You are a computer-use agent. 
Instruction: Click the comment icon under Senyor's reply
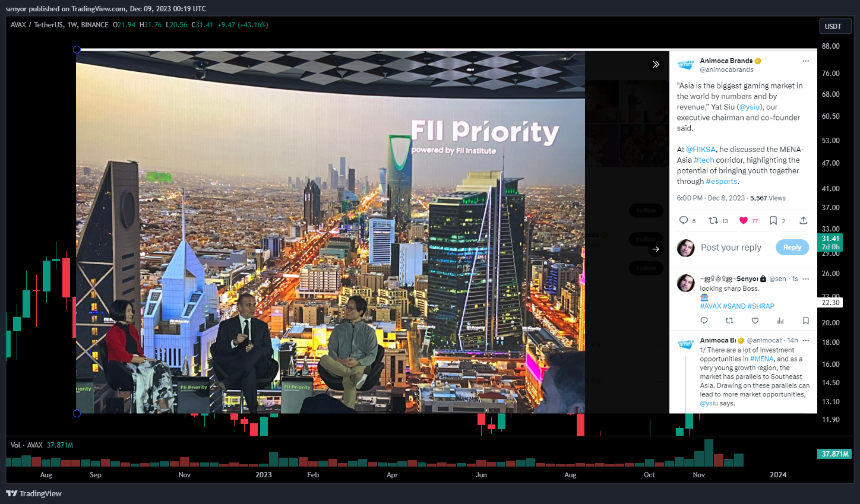pyautogui.click(x=704, y=321)
